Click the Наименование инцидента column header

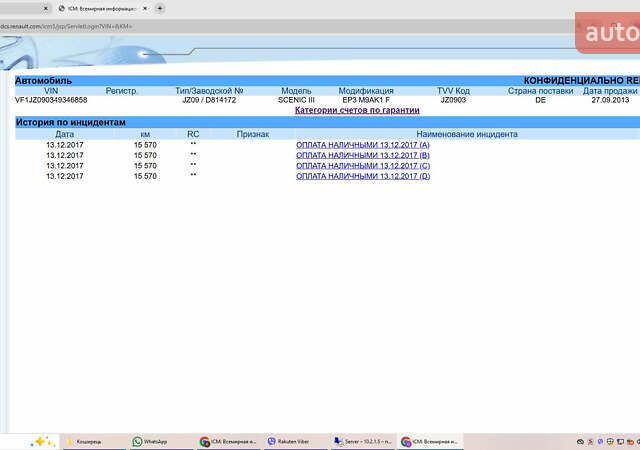(x=467, y=133)
